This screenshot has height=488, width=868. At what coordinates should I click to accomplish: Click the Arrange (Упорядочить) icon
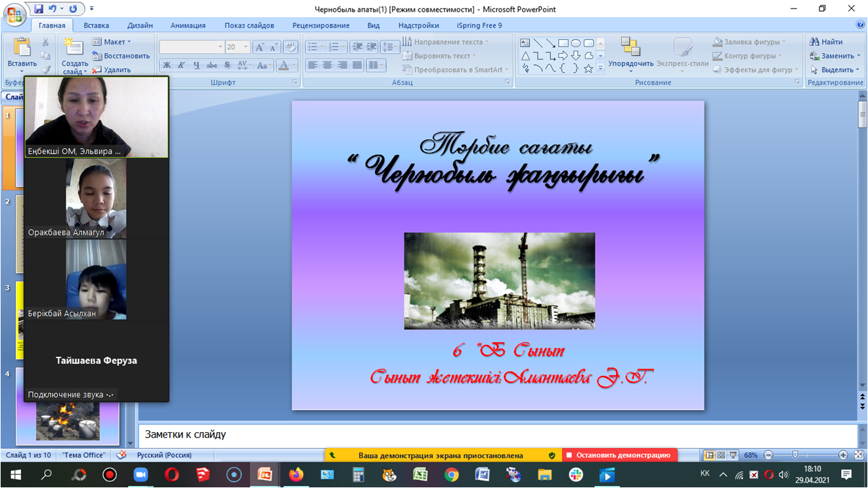630,48
